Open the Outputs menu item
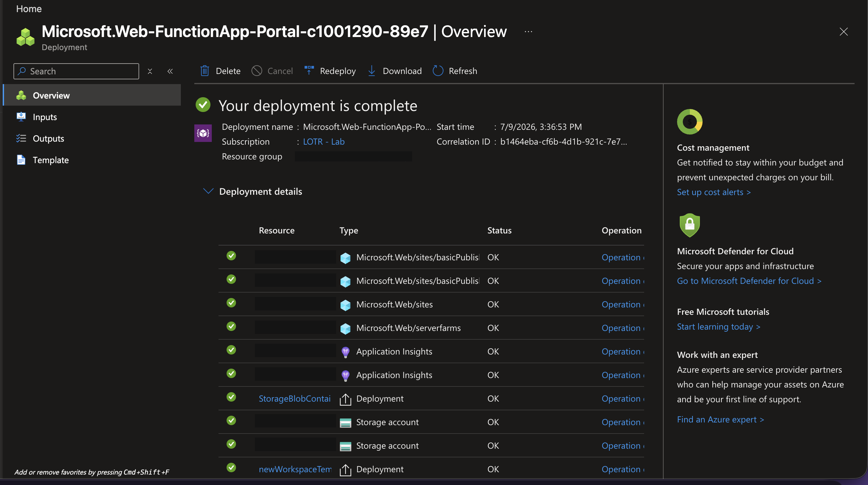This screenshot has width=868, height=485. (x=92, y=139)
